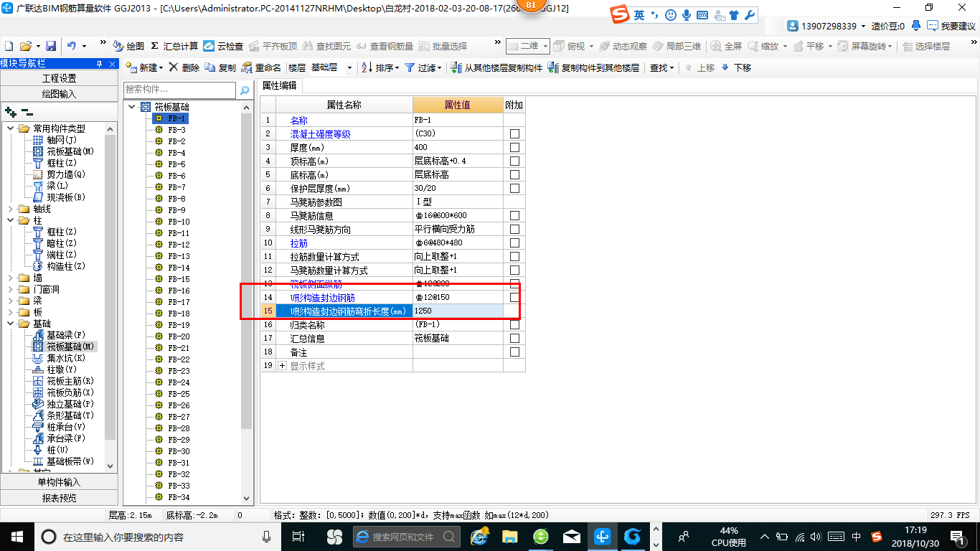
Task: Expand the 墙 folder
Action: 11,278
